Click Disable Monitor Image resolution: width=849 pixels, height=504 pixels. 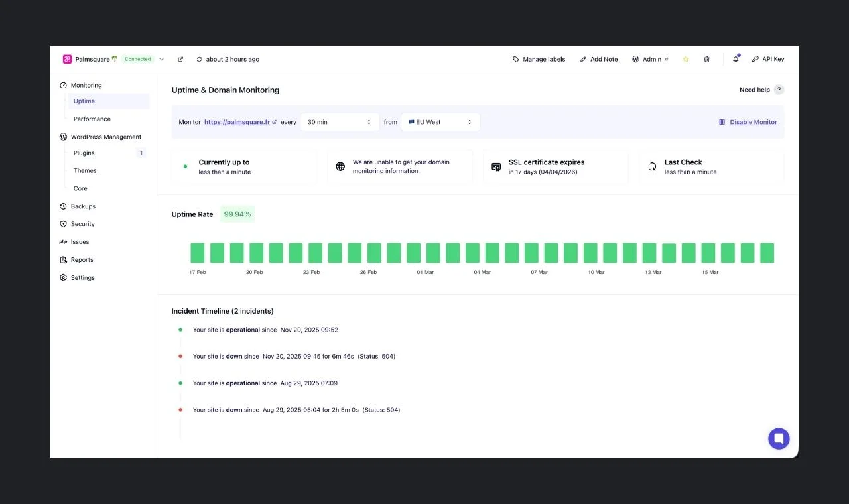(x=753, y=122)
